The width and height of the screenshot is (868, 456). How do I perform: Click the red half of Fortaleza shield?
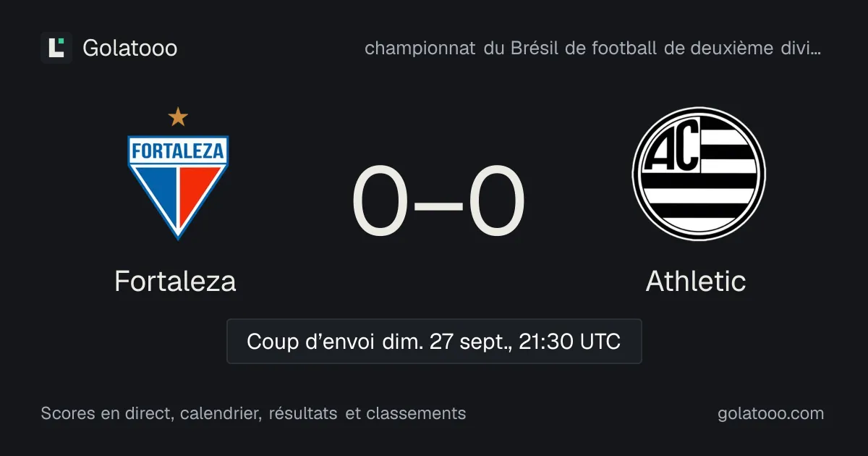[x=198, y=193]
